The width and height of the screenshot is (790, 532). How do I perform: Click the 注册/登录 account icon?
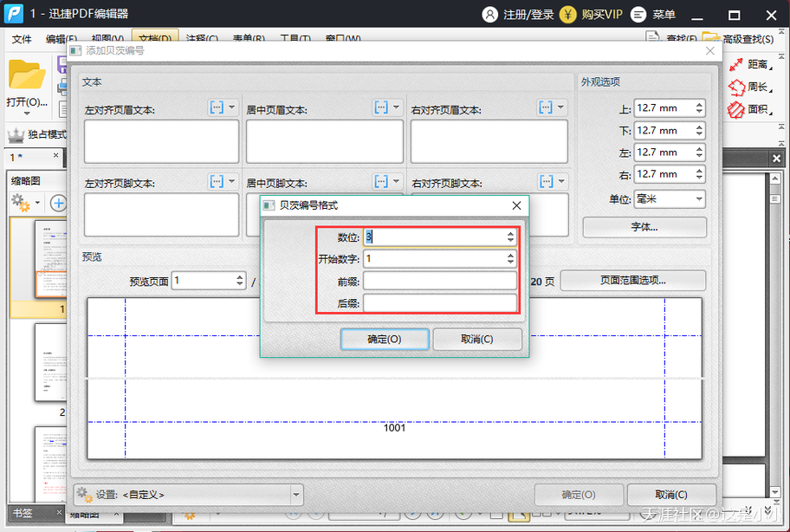pyautogui.click(x=489, y=14)
